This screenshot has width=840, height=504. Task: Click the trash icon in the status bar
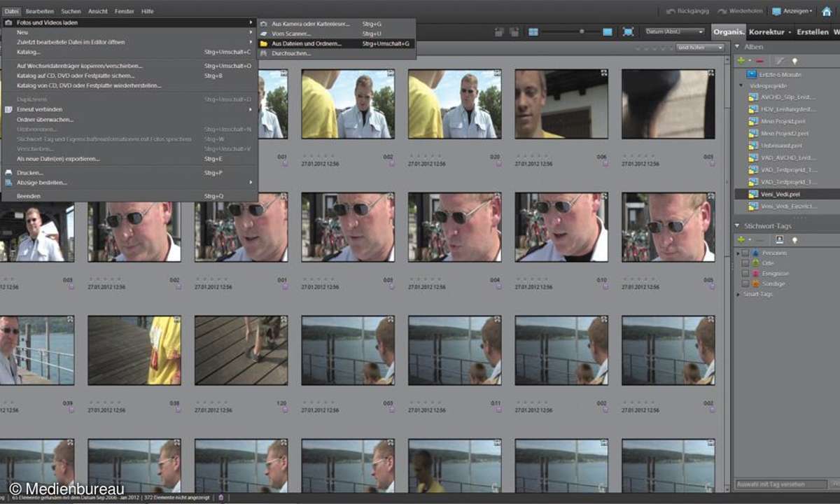[x=221, y=497]
